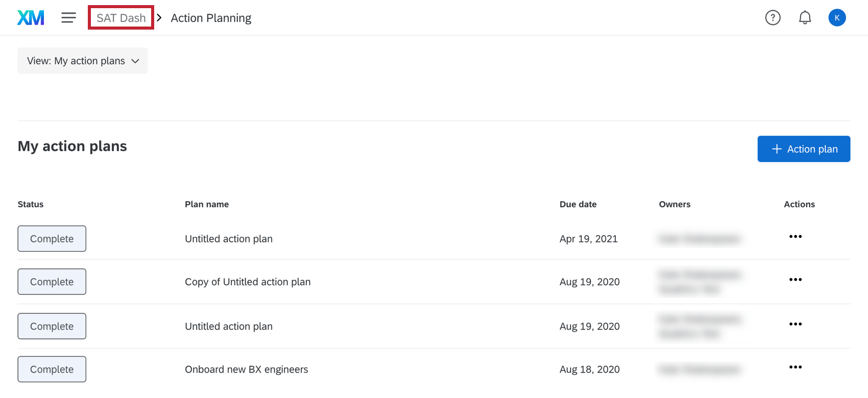
Task: Change Complete status of Apr 19, 2021 plan
Action: [52, 239]
